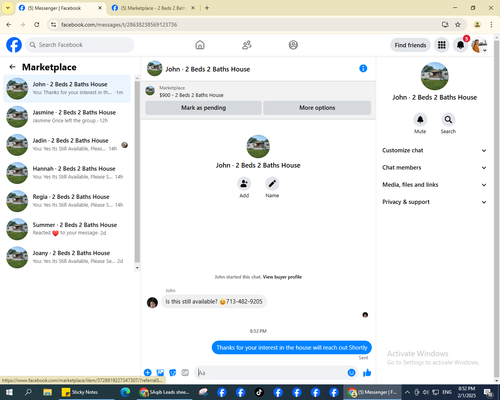500x400 pixels.
Task: Focus the Search Facebook field
Action: 80,45
